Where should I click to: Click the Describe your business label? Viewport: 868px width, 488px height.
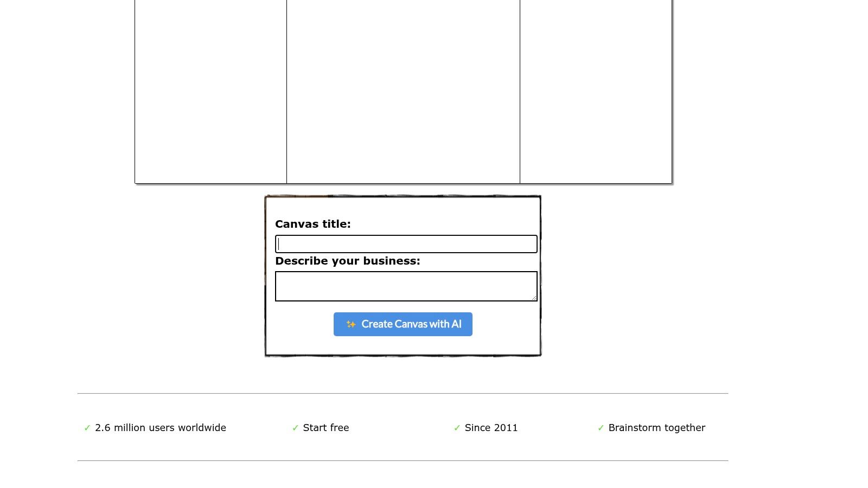click(x=348, y=261)
